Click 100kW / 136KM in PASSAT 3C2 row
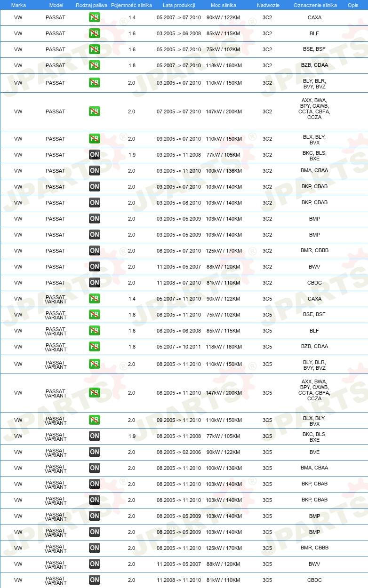Image resolution: width=368 pixels, height=588 pixels. (224, 171)
